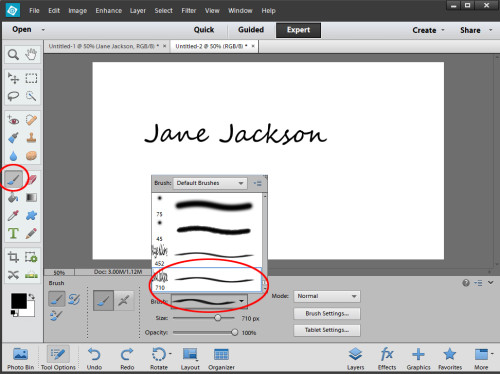Image resolution: width=500 pixels, height=374 pixels.
Task: Select the Straighten tool
Action: [x=31, y=275]
